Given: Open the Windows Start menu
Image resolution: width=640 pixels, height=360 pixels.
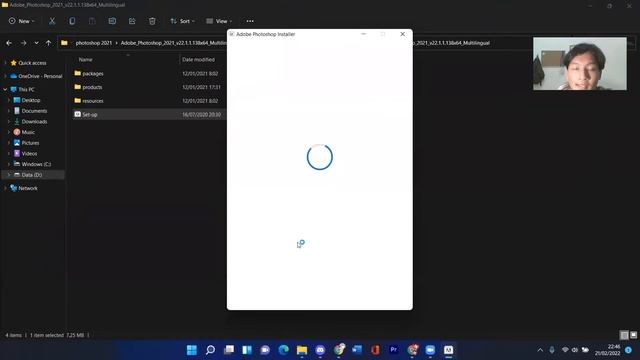Looking at the screenshot, I should tap(191, 350).
